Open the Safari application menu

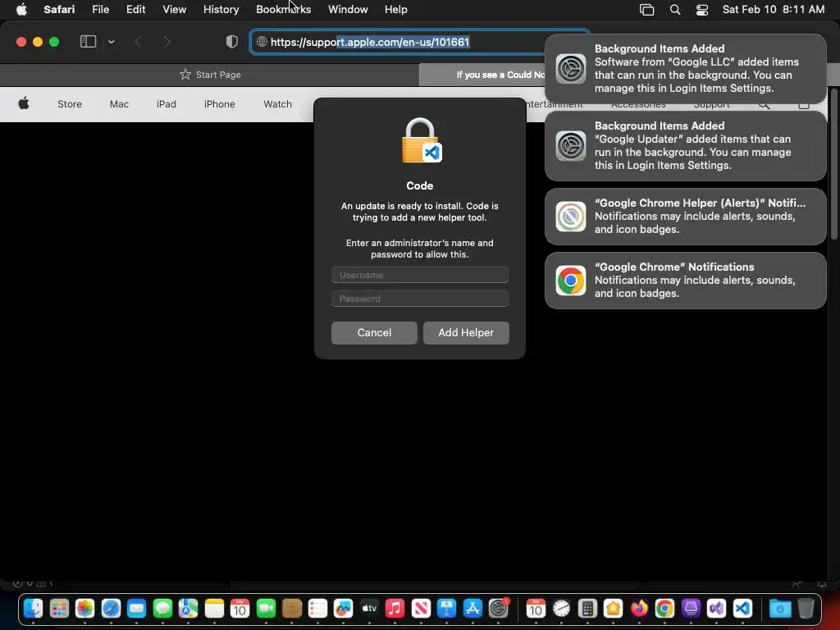tap(59, 9)
